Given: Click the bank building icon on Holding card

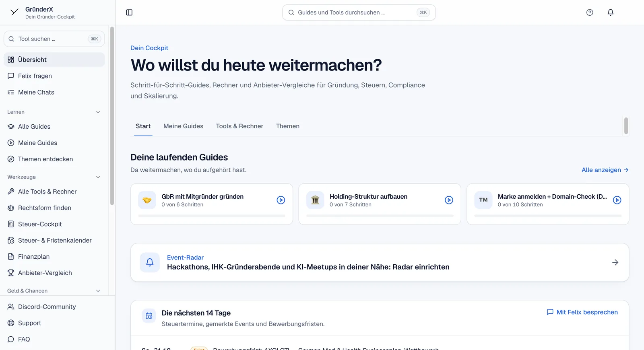Looking at the screenshot, I should pos(315,200).
